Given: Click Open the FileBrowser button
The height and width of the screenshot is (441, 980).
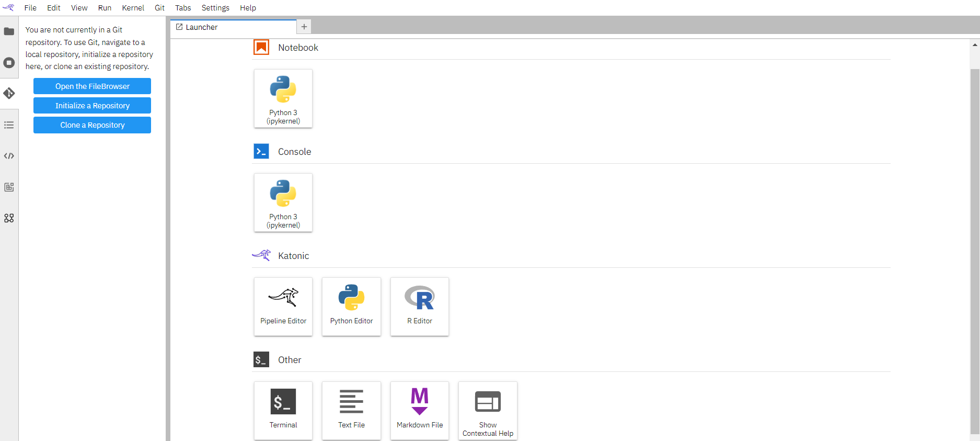Looking at the screenshot, I should coord(92,86).
